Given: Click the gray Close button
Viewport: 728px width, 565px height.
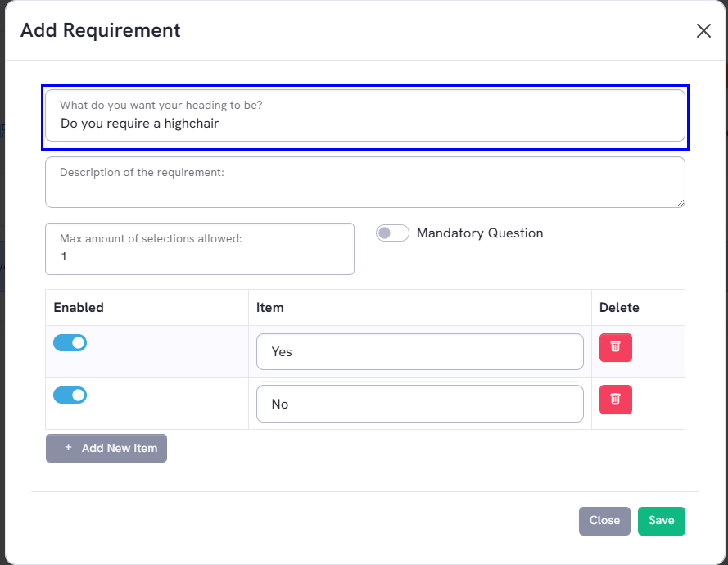Looking at the screenshot, I should tap(604, 521).
